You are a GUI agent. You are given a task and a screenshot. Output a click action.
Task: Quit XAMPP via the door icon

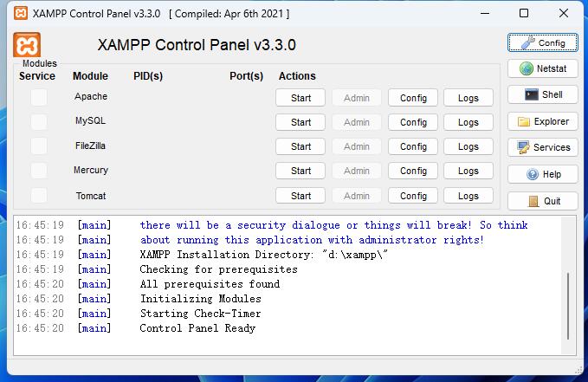coord(543,201)
